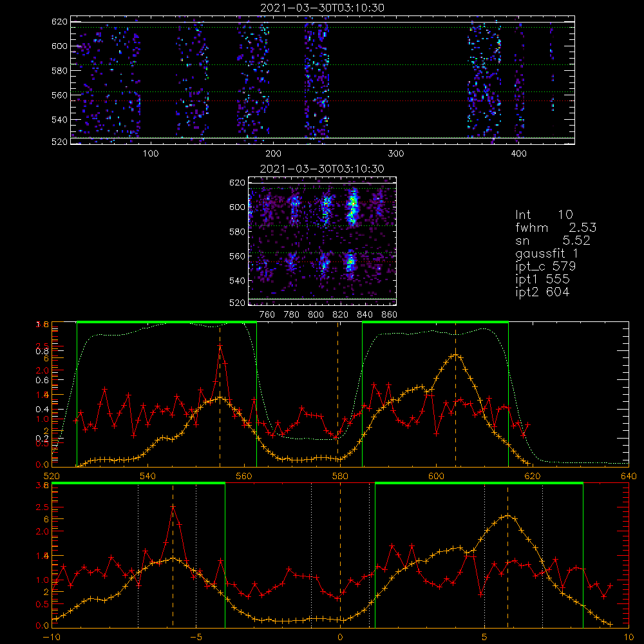
Task: Click the wide top detector image
Action: 323,80
